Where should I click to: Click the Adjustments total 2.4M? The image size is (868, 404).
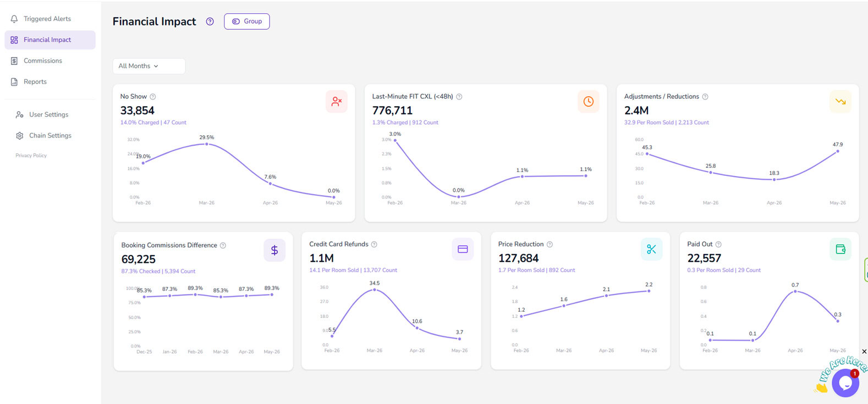point(636,110)
